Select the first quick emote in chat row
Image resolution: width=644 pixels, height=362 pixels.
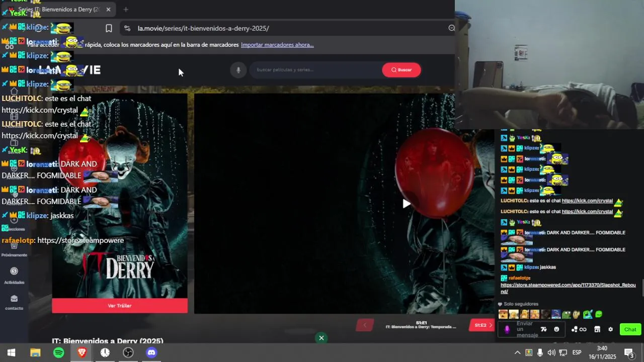(x=503, y=314)
